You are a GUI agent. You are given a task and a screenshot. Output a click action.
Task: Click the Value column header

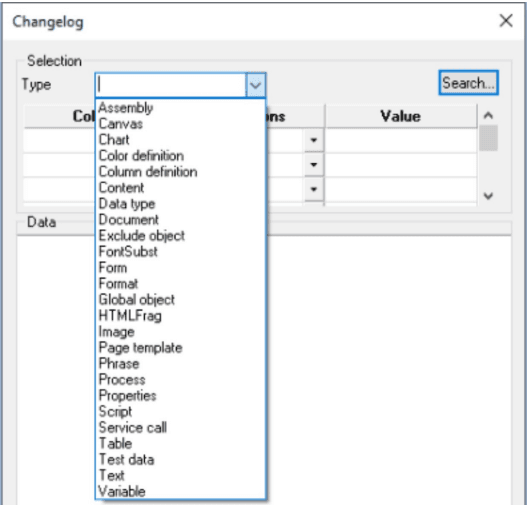401,116
